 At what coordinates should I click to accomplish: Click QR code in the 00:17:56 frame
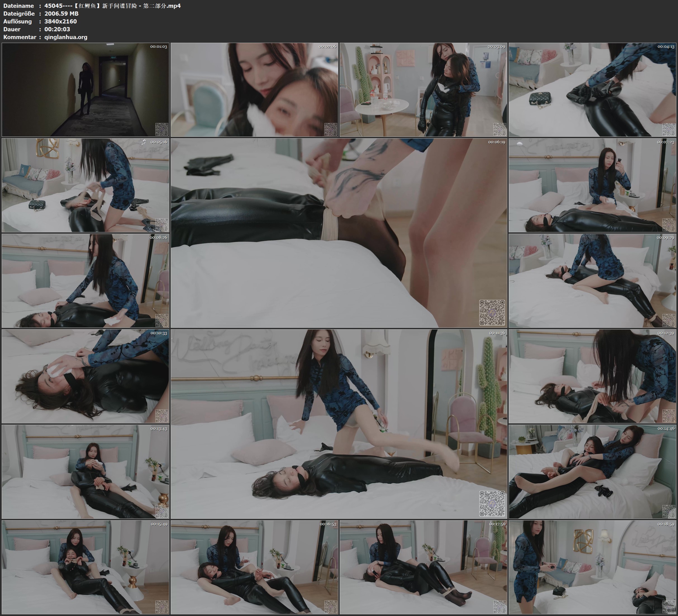click(x=499, y=607)
